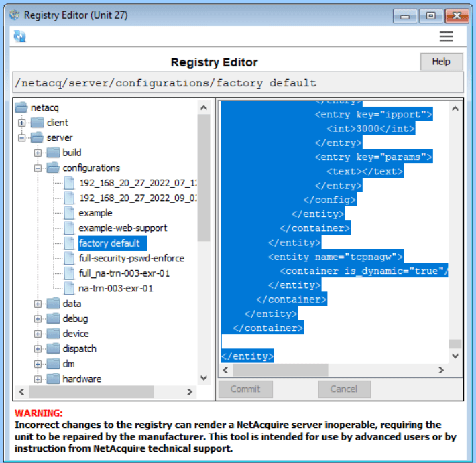
Task: Click the client folder icon
Action: [38, 123]
